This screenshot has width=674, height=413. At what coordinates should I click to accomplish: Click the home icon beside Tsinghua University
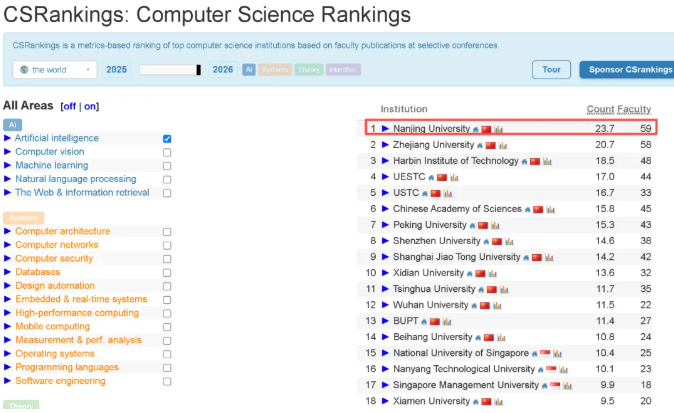[x=481, y=290]
